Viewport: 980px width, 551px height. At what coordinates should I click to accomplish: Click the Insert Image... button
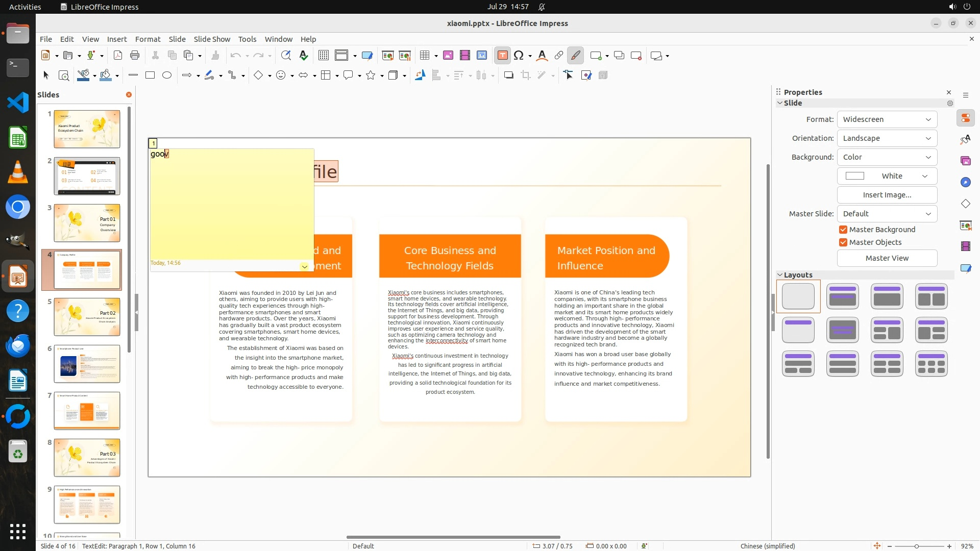click(887, 195)
